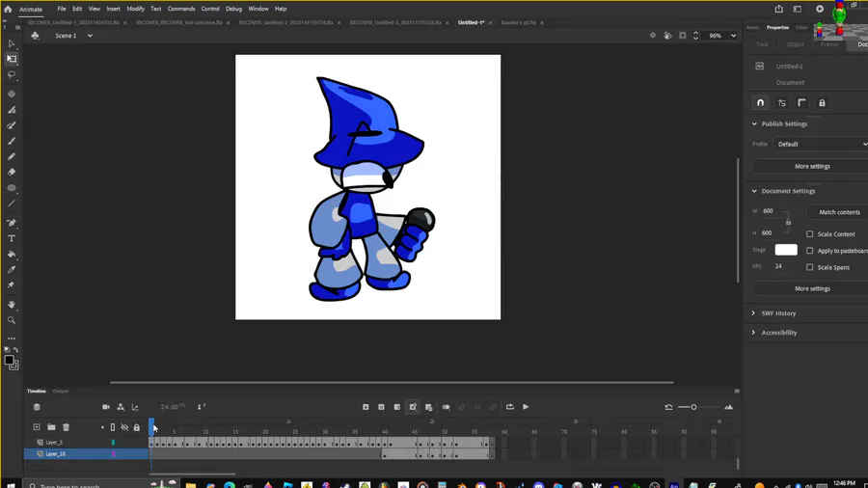The height and width of the screenshot is (488, 868).
Task: Select the Selection arrow tool
Action: click(11, 43)
